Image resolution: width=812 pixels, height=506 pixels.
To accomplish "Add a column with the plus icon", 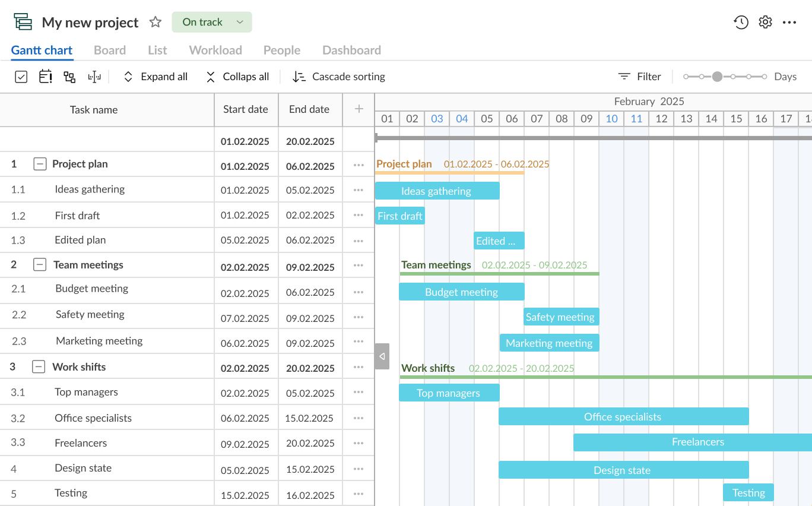I will click(359, 109).
